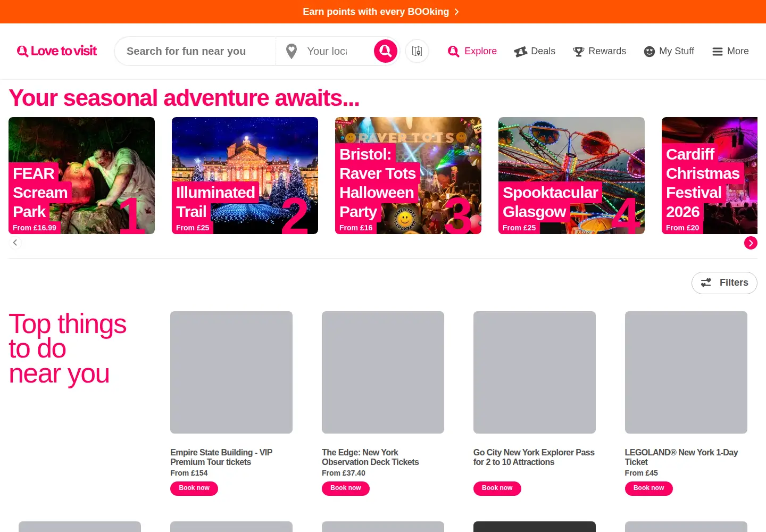Focus the Your location input field
The width and height of the screenshot is (766, 532).
point(327,51)
